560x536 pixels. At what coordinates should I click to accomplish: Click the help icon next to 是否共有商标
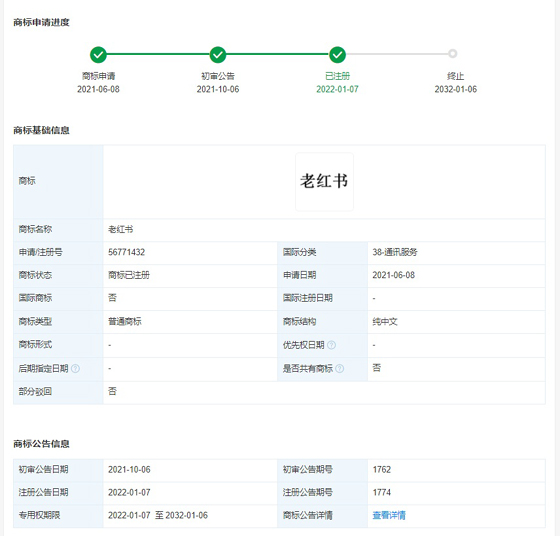coord(340,369)
